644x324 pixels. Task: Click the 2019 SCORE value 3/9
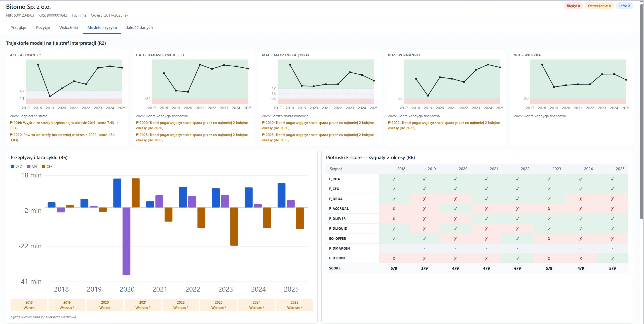coord(424,268)
